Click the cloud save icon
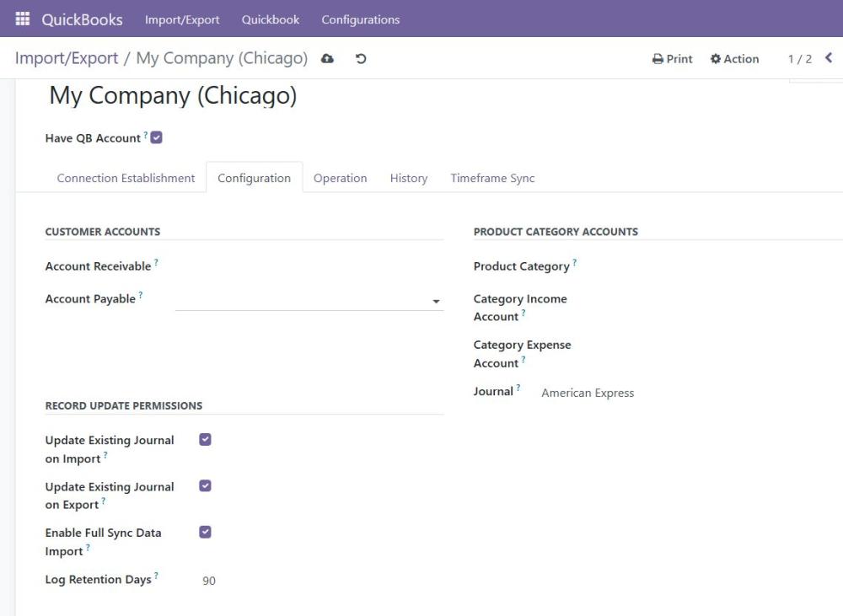843x616 pixels. pos(327,58)
